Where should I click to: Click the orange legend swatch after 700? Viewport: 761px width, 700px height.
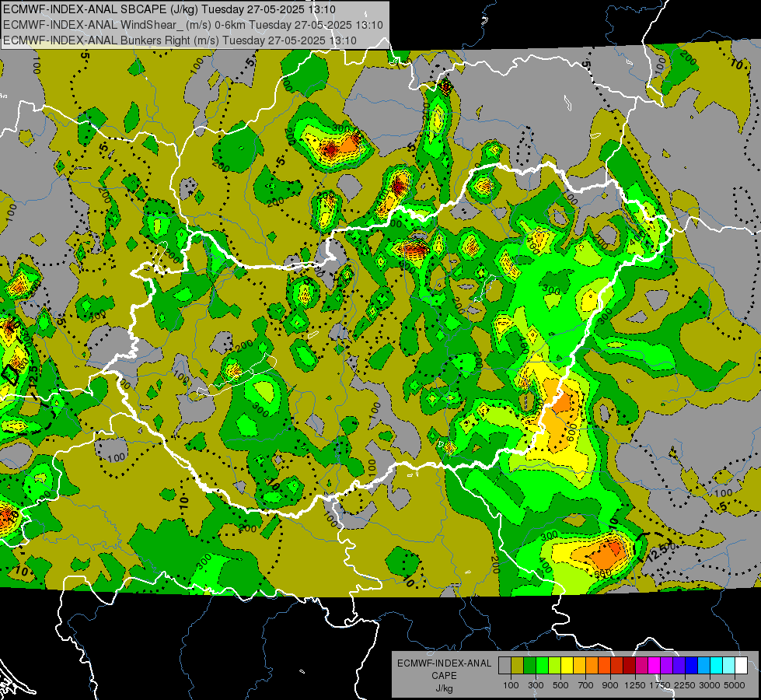click(592, 666)
